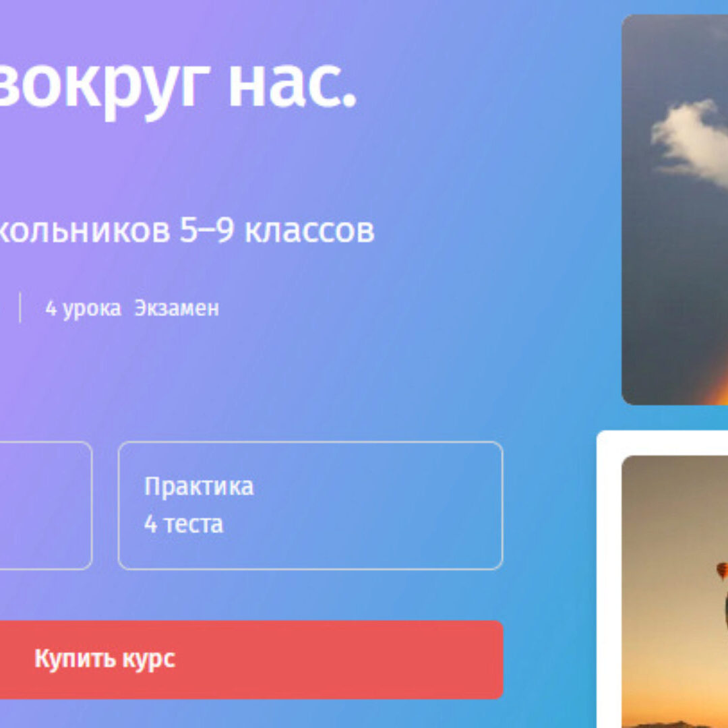Click the word «курс» on the red button
The image size is (728, 728).
[148, 659]
